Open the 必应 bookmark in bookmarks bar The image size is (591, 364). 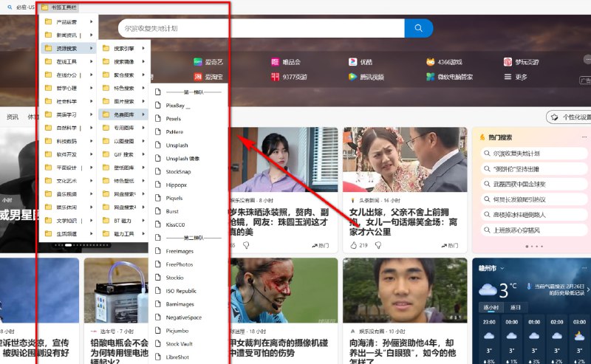pos(21,7)
